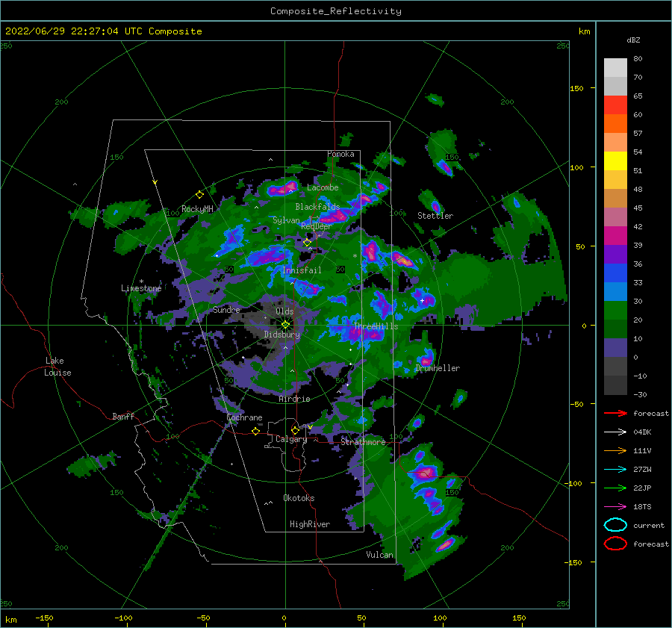
Task: Select the light blue 30-33 dBZ swatch
Action: pyautogui.click(x=615, y=292)
